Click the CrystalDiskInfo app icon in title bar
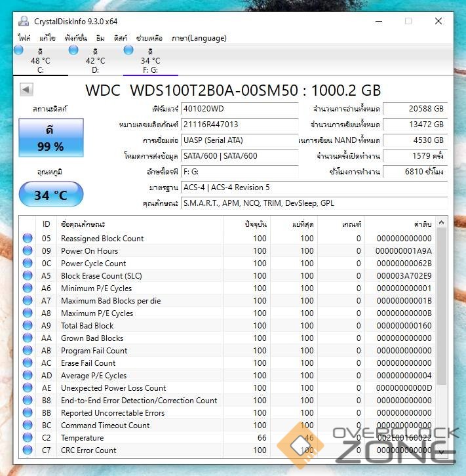Screen dimensions: 466x476 (24, 21)
